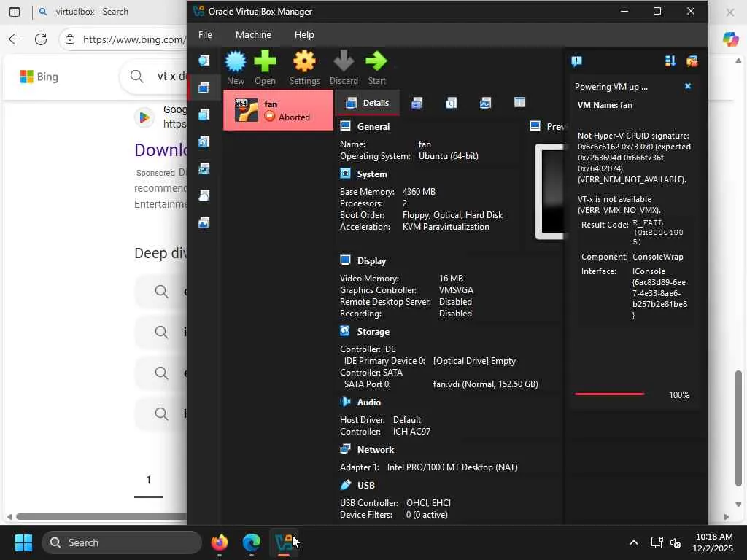Open Firefox from the taskbar

coord(220,542)
